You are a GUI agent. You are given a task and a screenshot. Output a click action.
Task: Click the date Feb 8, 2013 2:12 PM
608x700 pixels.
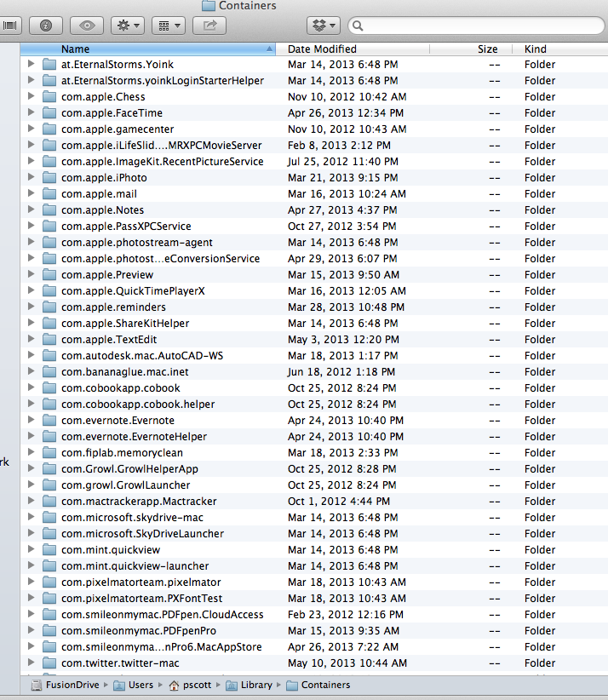(x=339, y=145)
